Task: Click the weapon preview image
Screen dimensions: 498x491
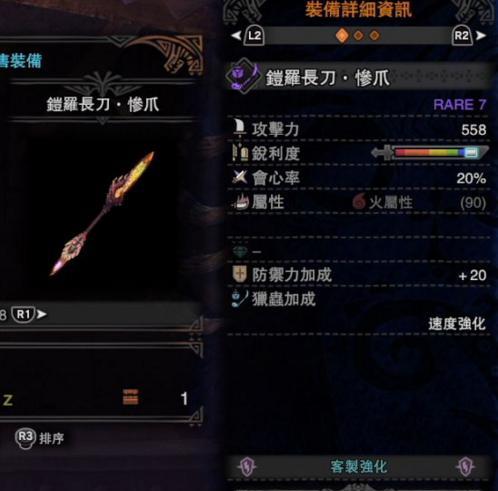Action: pyautogui.click(x=103, y=213)
